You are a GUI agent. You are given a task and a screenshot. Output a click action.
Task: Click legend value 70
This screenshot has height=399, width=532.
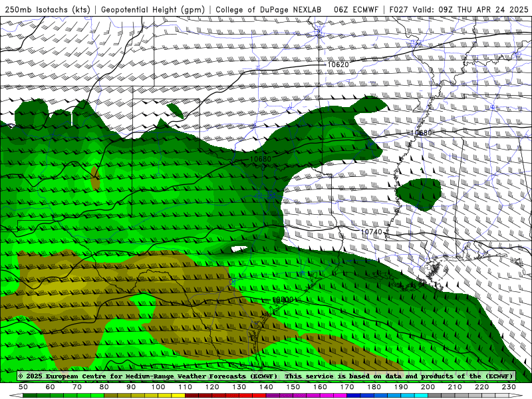(77, 387)
